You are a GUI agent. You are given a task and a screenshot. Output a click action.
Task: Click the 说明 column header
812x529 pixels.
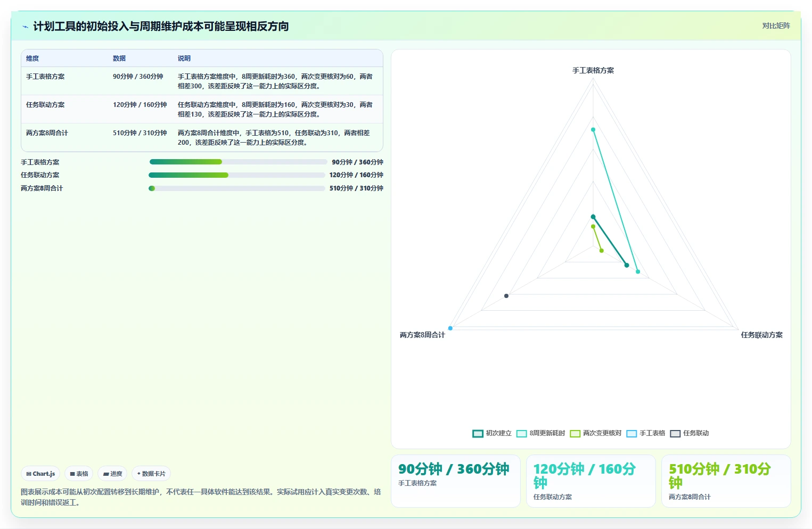point(184,59)
